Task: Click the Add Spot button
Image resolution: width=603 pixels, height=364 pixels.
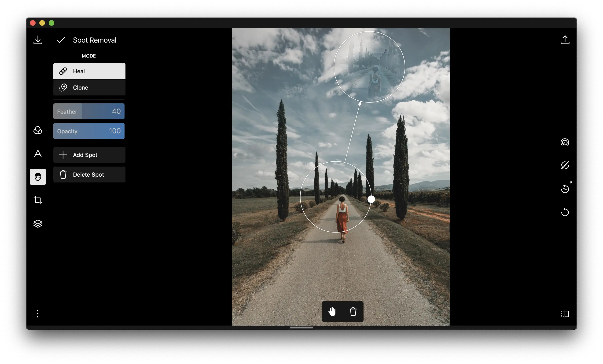Action: coord(89,155)
